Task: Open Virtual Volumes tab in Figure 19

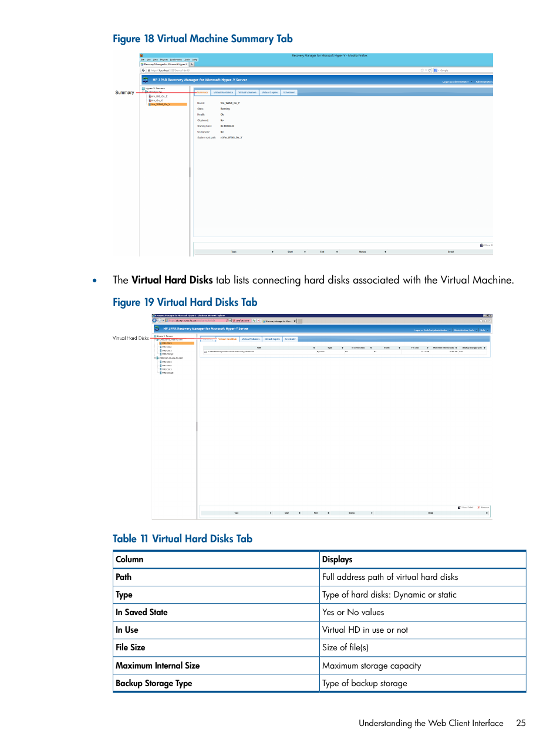Action: pyautogui.click(x=251, y=339)
